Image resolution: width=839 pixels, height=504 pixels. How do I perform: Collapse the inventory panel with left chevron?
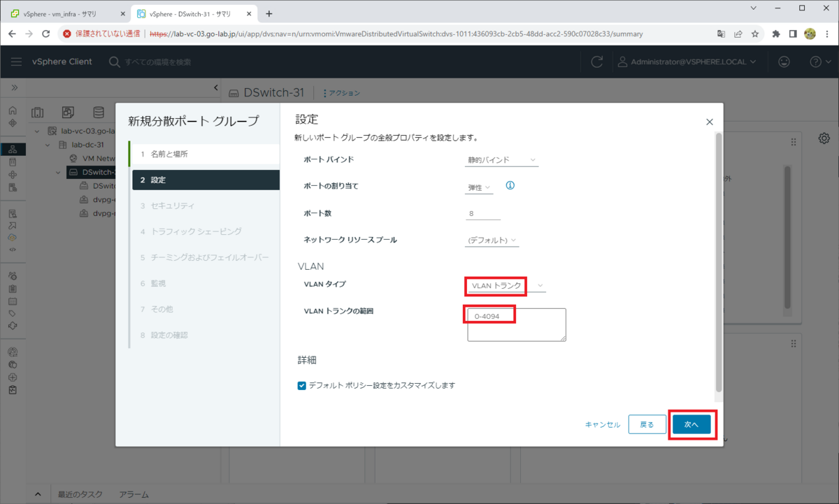[216, 87]
